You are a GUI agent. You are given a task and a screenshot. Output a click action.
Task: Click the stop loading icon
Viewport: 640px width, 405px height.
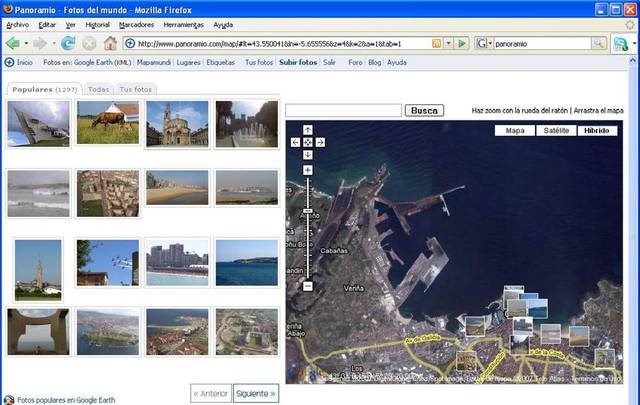89,43
